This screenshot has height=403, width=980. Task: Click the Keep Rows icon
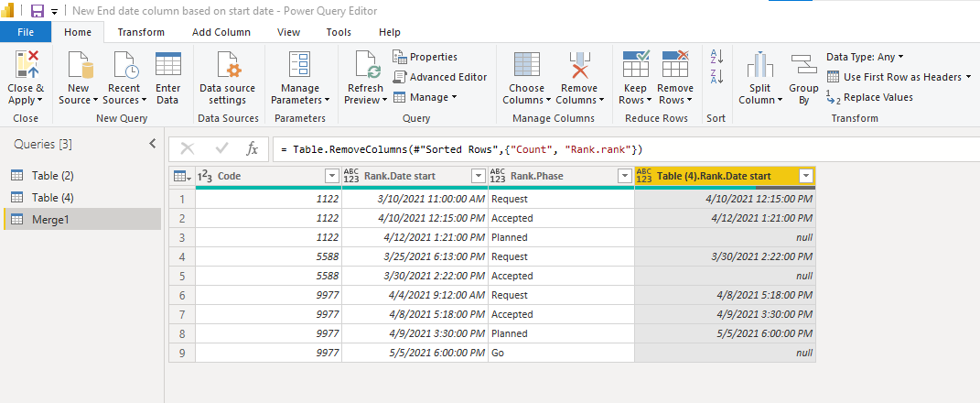click(636, 64)
